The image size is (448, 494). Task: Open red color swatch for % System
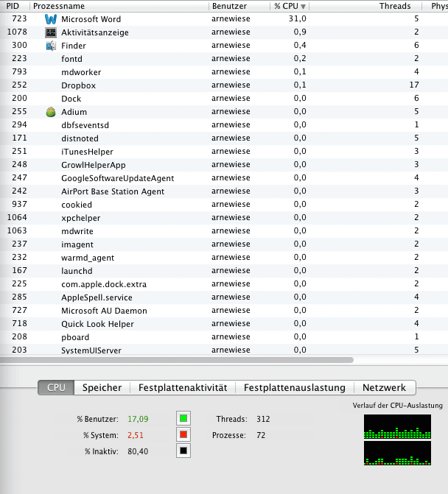[x=183, y=435]
